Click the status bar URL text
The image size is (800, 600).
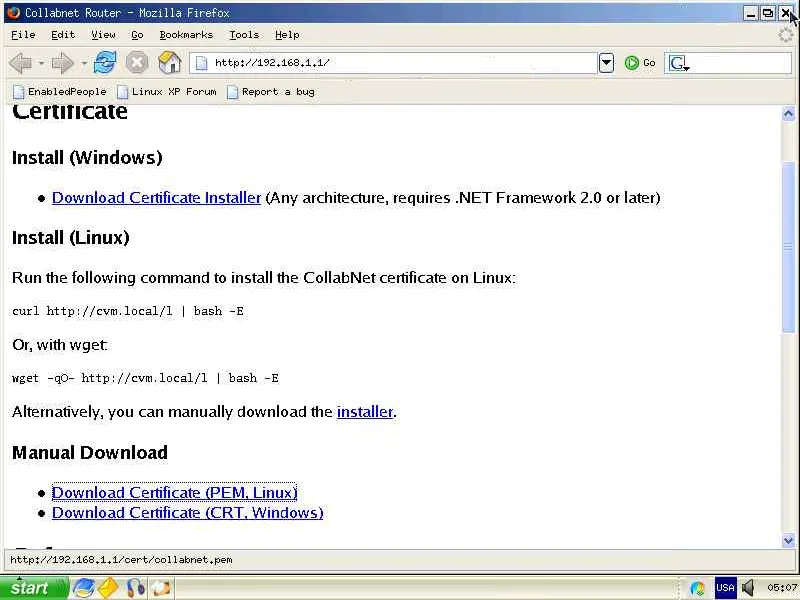tap(121, 560)
